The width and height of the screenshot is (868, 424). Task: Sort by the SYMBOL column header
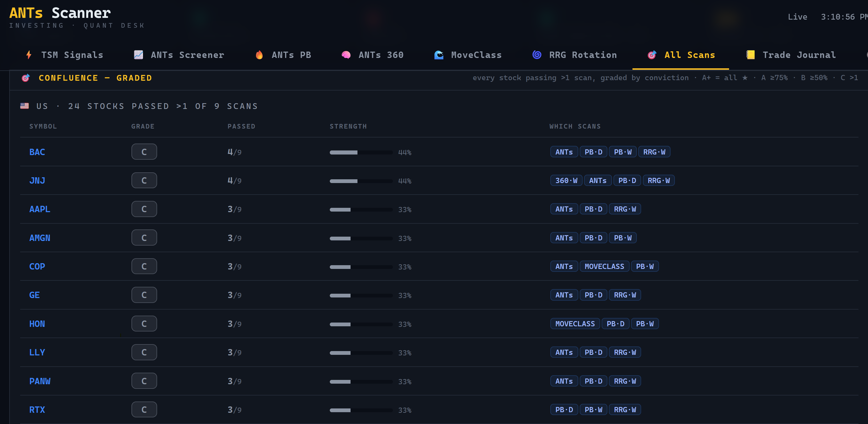(x=43, y=126)
